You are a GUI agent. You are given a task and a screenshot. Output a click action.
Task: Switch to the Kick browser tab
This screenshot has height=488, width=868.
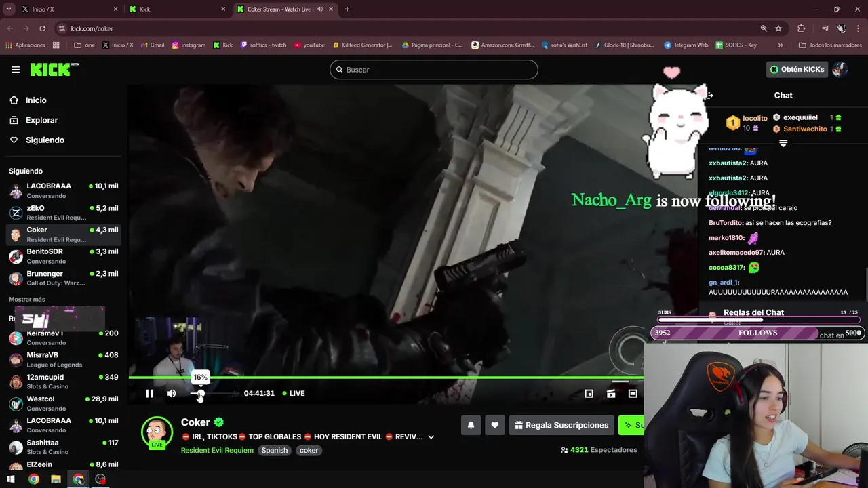(176, 9)
